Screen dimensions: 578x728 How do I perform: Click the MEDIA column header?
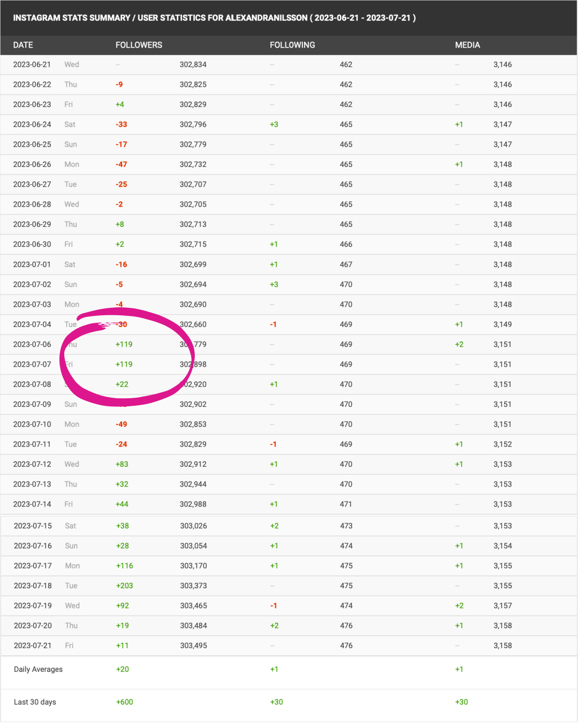click(x=467, y=45)
